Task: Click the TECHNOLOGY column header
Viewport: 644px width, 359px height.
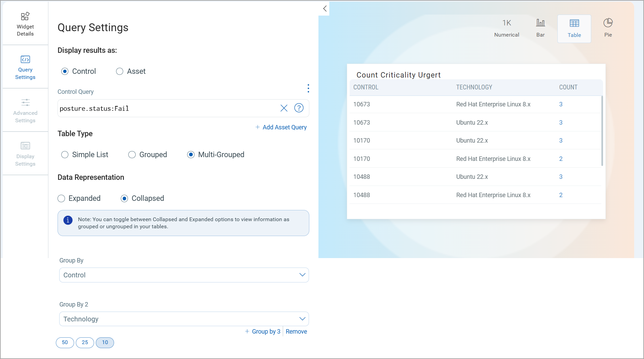Action: [x=474, y=87]
